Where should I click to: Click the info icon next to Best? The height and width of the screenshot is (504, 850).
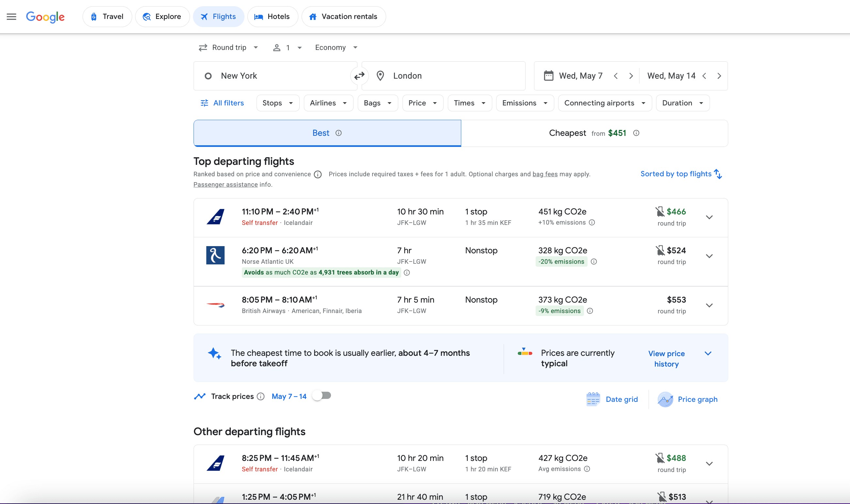pyautogui.click(x=338, y=133)
